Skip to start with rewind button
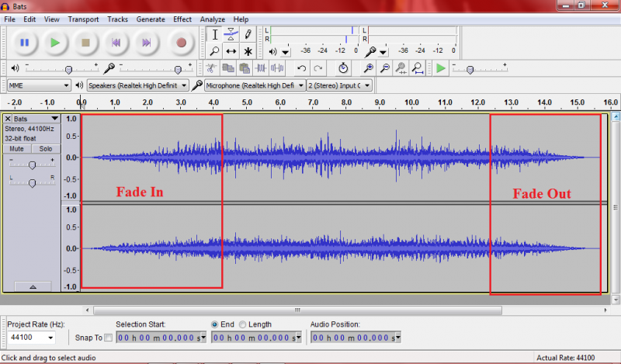Screen dimensions: 621x364 pyautogui.click(x=116, y=43)
